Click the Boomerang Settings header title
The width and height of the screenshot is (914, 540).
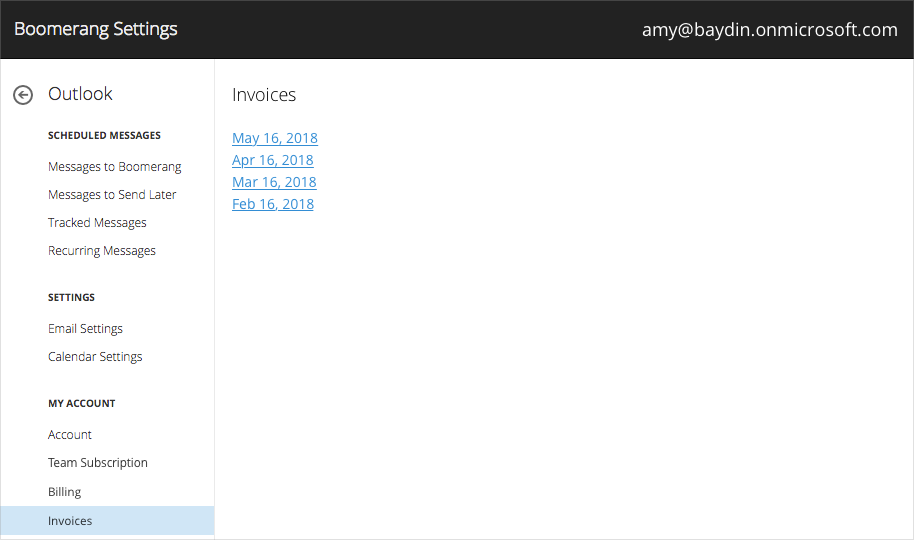pyautogui.click(x=96, y=29)
